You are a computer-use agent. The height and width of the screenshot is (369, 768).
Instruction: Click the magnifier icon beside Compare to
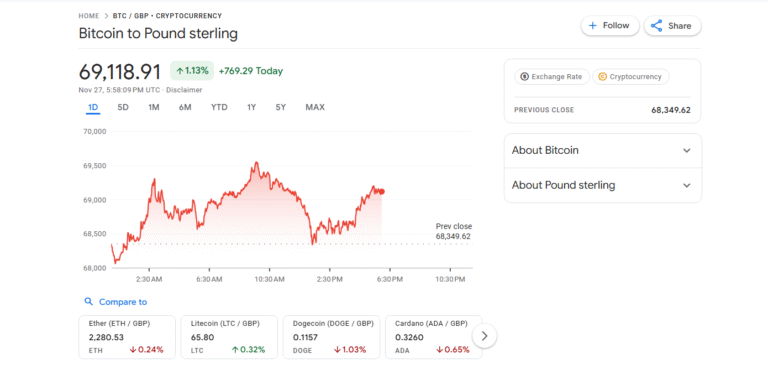[88, 301]
